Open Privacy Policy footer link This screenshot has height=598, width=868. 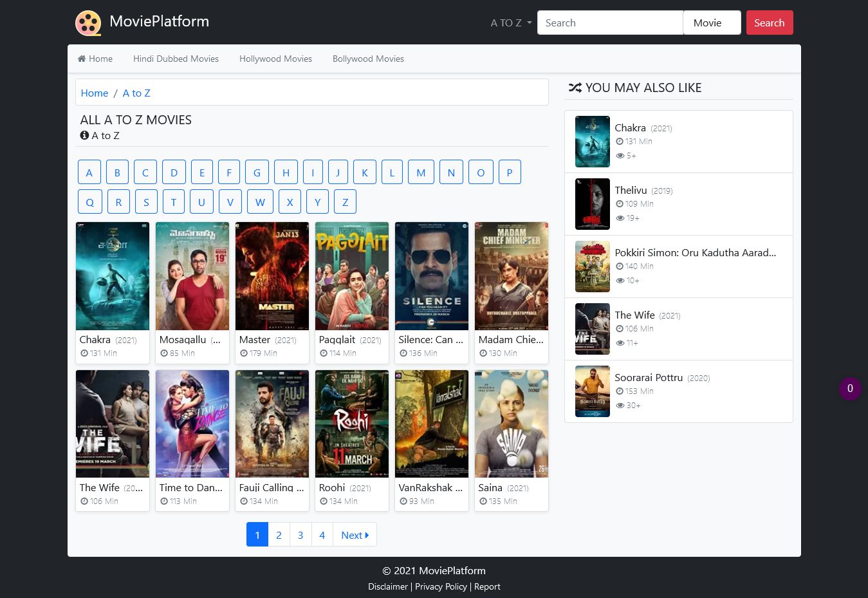(x=441, y=586)
